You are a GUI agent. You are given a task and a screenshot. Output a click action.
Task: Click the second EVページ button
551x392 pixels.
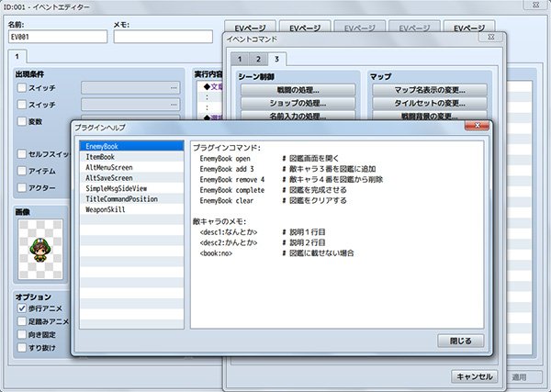coord(305,28)
